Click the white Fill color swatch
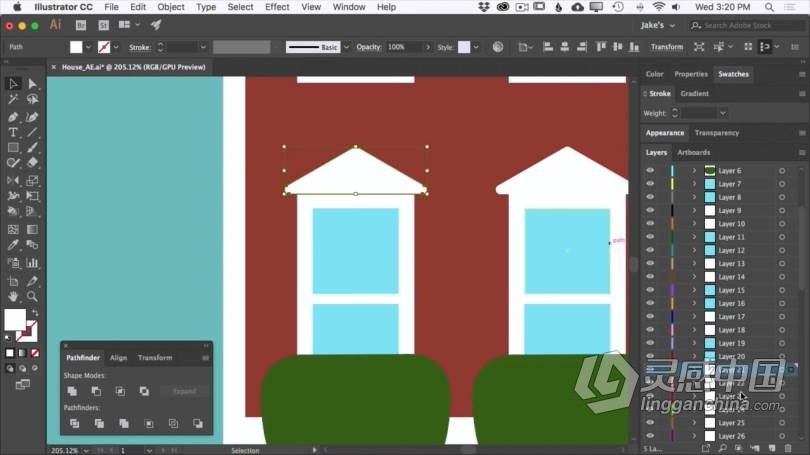Image resolution: width=810 pixels, height=455 pixels. click(x=77, y=47)
